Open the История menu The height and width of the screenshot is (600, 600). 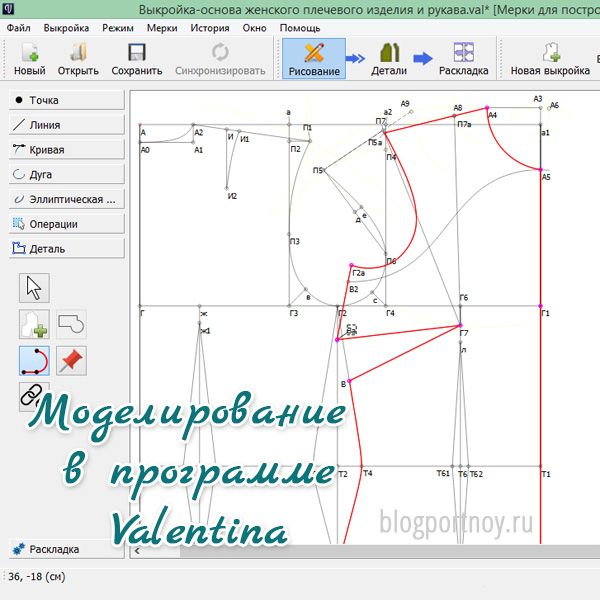pyautogui.click(x=210, y=28)
